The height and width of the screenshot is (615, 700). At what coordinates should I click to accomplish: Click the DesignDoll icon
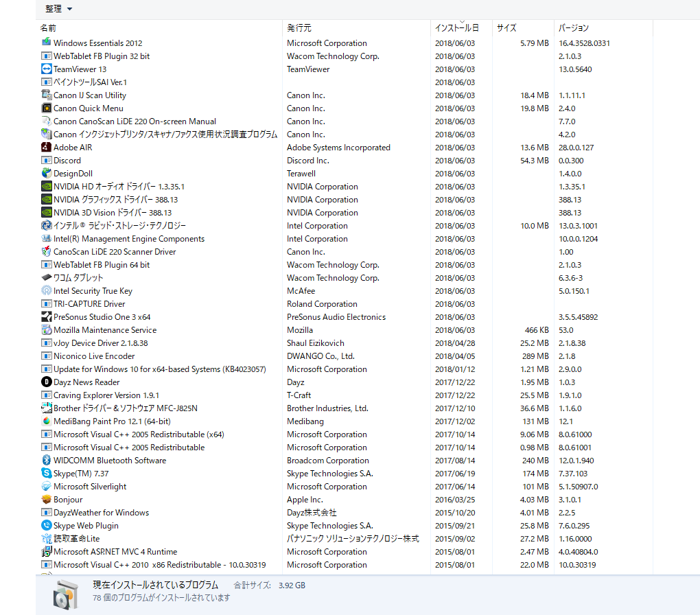pos(47,173)
